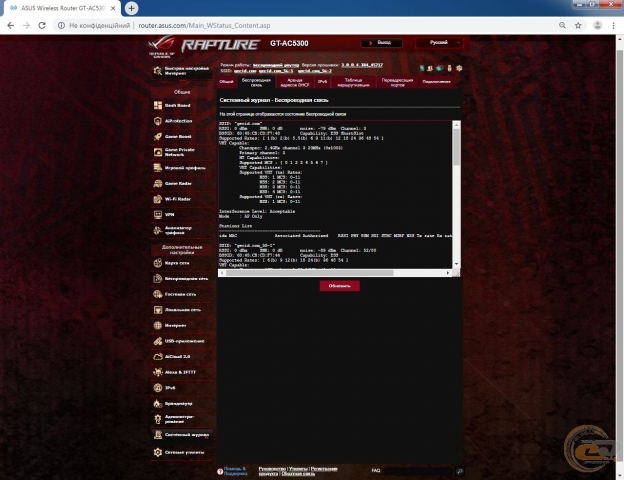Open the operation mode беспроводной роутер link
624x480 pixels.
[276, 65]
